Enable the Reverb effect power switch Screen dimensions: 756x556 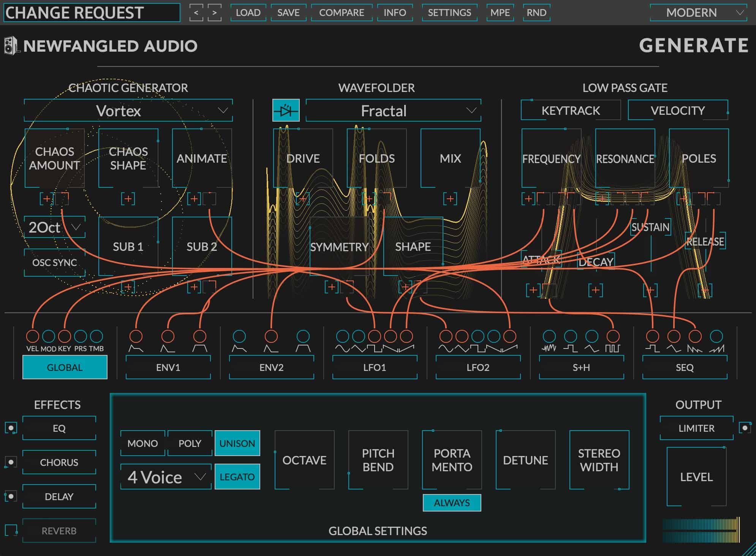pos(11,530)
